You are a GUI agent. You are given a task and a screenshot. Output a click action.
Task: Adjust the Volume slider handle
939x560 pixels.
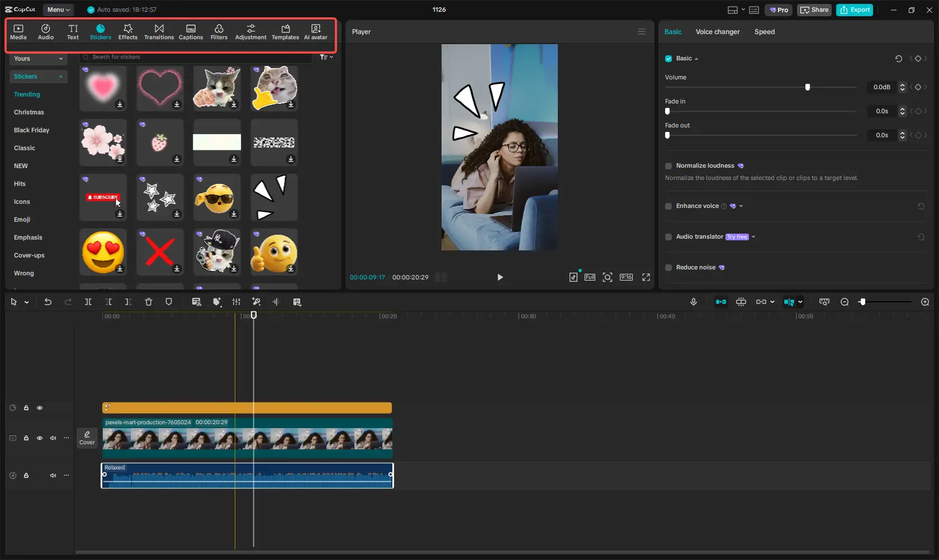point(807,87)
